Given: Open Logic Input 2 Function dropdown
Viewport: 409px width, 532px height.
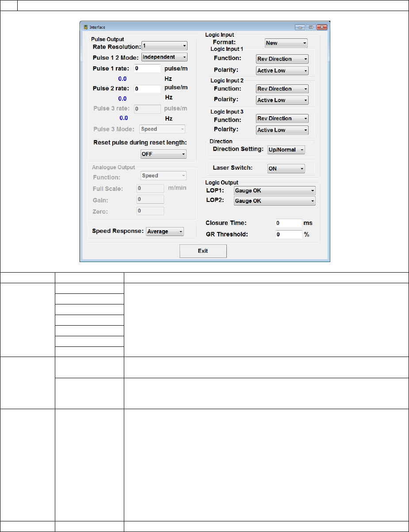Looking at the screenshot, I should [x=282, y=89].
